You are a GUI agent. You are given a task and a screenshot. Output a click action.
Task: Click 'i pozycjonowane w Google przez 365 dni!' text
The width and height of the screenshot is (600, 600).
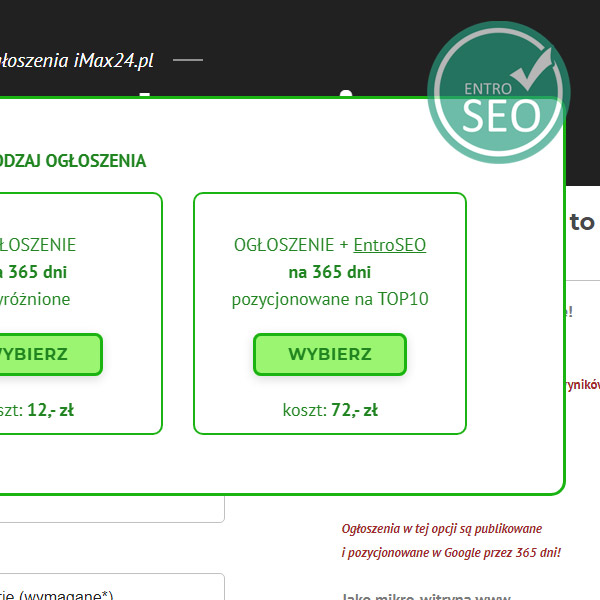pyautogui.click(x=451, y=553)
